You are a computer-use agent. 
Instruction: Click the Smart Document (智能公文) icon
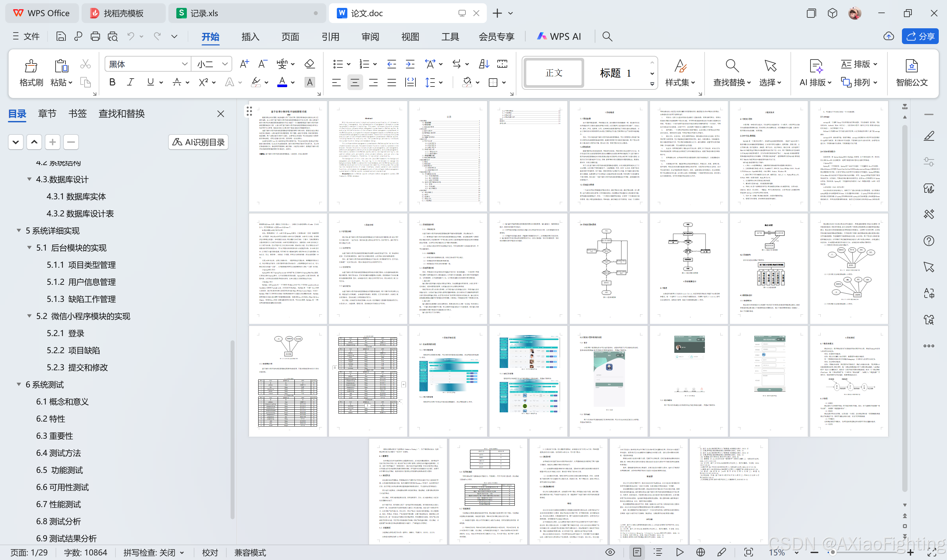coord(911,66)
